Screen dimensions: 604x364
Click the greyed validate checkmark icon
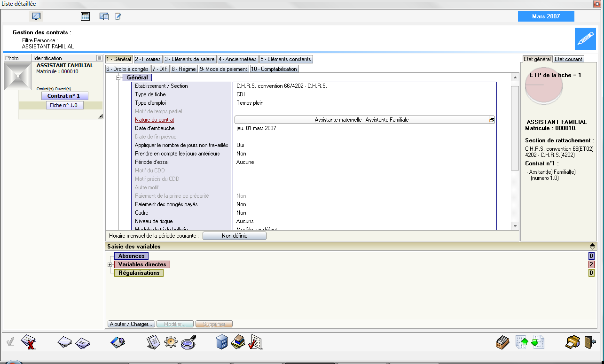pyautogui.click(x=10, y=342)
